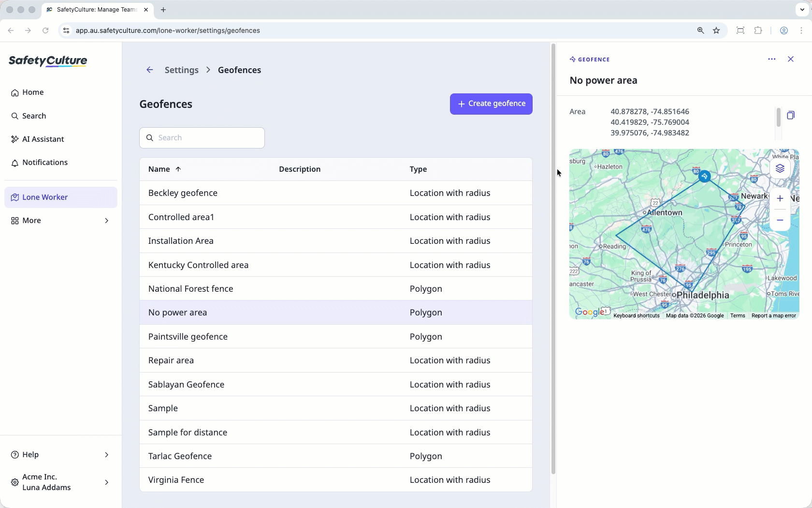Open the browser profile icon
Viewport: 812px width, 508px height.
click(x=784, y=30)
